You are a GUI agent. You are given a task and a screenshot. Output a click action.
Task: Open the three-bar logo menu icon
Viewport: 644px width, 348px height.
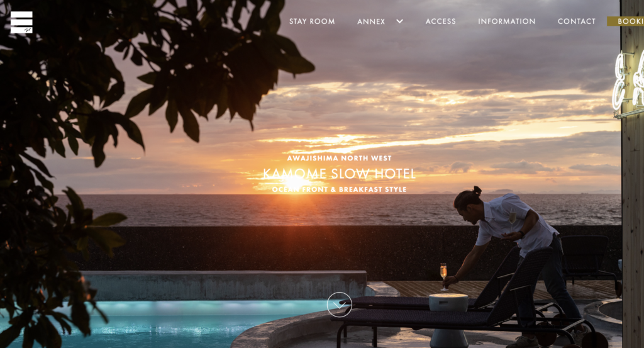(21, 22)
